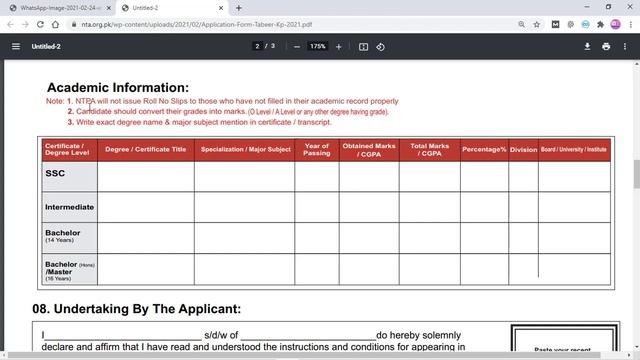Zoom out with the minus button
The height and width of the screenshot is (360, 640).
tap(297, 47)
